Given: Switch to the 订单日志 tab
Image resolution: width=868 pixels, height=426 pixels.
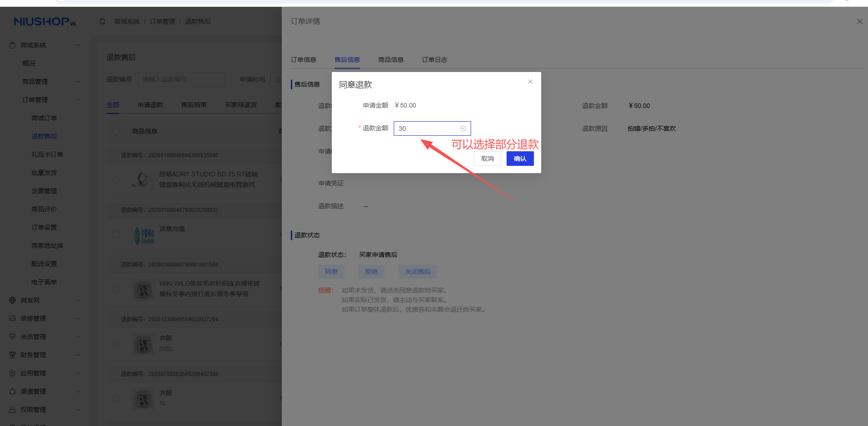Looking at the screenshot, I should [x=434, y=60].
